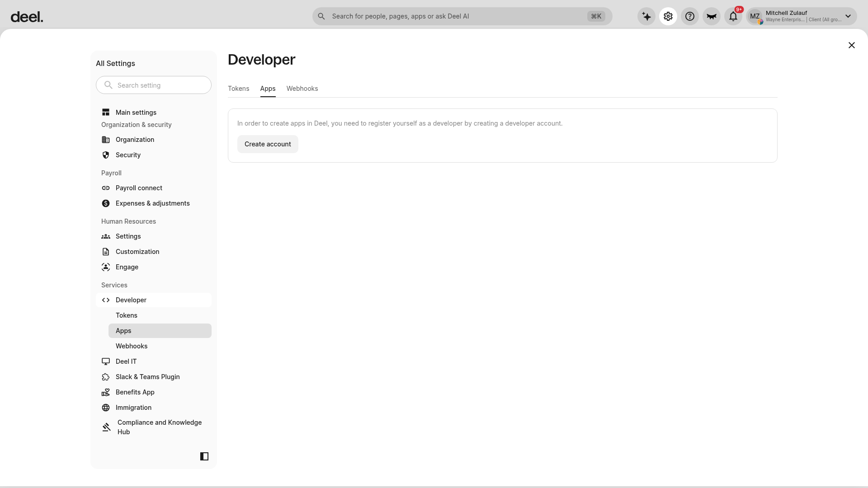Collapse the Developer section
This screenshot has height=488, width=868.
click(154, 300)
